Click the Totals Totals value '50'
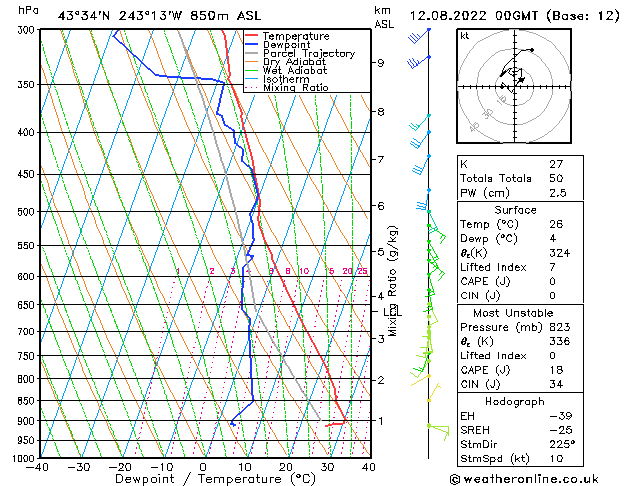This screenshot has width=629, height=486. tap(556, 178)
